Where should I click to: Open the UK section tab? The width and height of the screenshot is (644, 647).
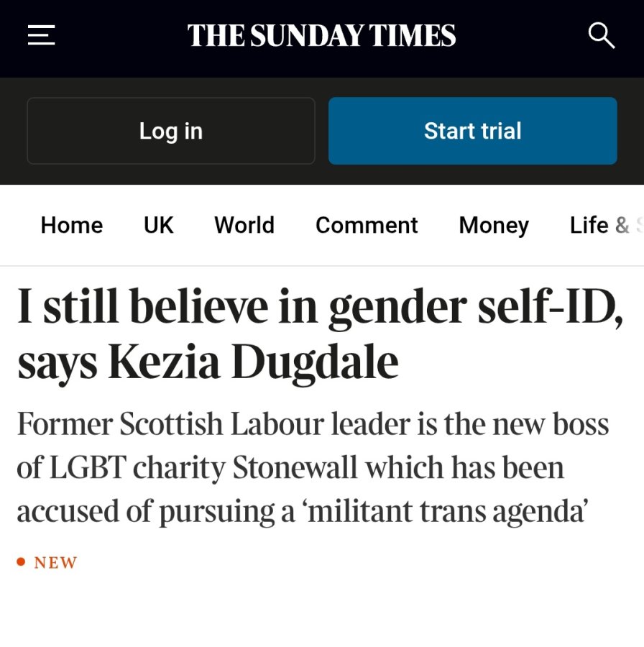click(x=158, y=225)
